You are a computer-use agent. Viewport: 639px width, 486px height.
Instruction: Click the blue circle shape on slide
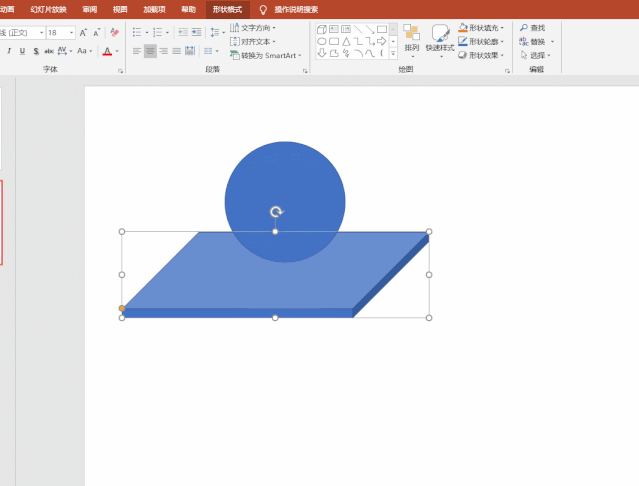(x=285, y=180)
